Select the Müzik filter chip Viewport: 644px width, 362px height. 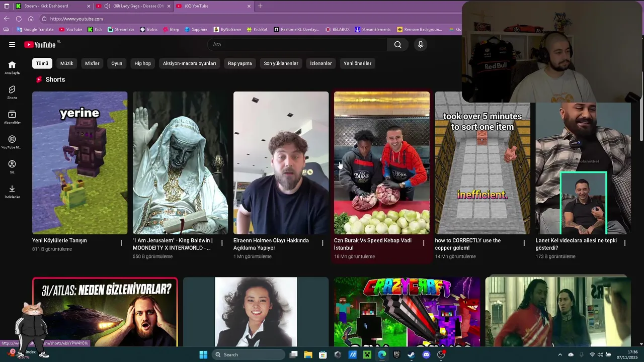(67, 63)
